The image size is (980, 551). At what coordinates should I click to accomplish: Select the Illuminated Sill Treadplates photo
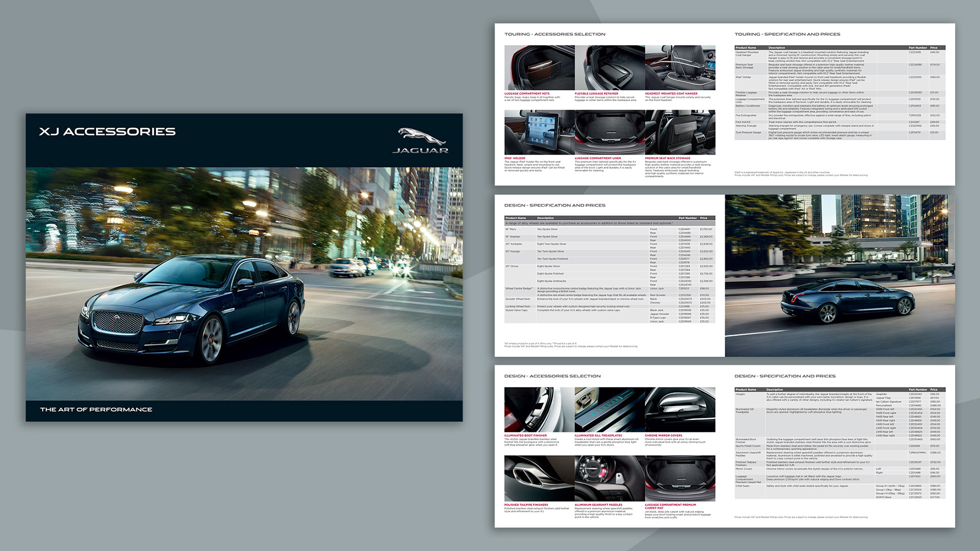pyautogui.click(x=609, y=410)
